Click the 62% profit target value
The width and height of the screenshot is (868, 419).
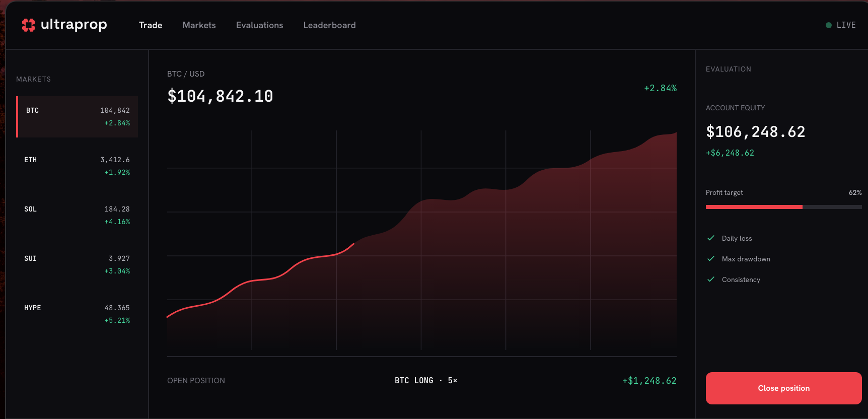point(855,193)
